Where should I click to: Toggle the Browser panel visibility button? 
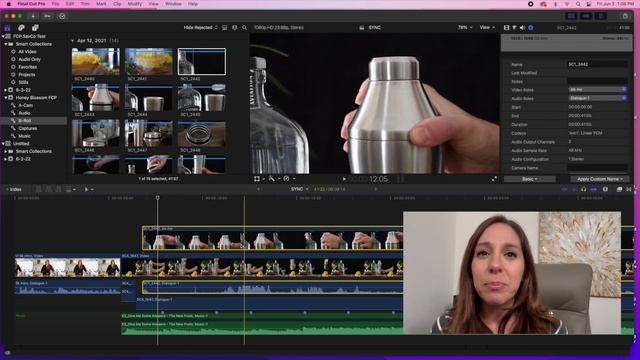571,16
